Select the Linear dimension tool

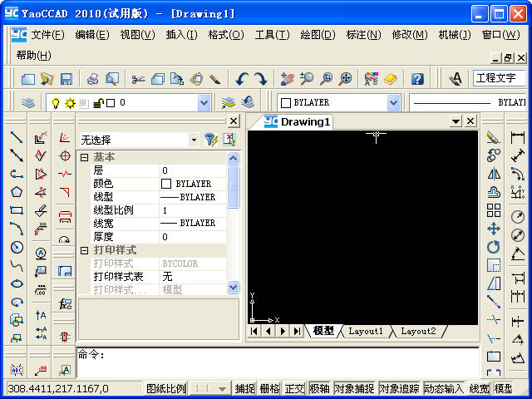click(x=517, y=137)
